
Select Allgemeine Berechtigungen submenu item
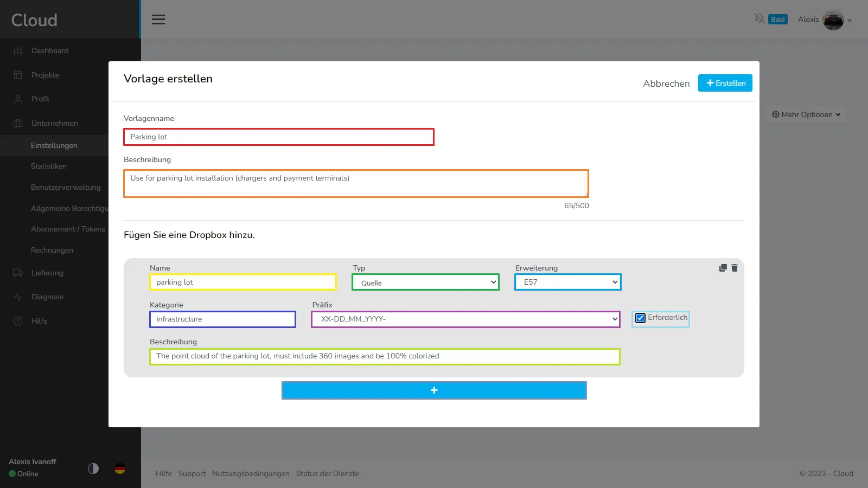[69, 208]
